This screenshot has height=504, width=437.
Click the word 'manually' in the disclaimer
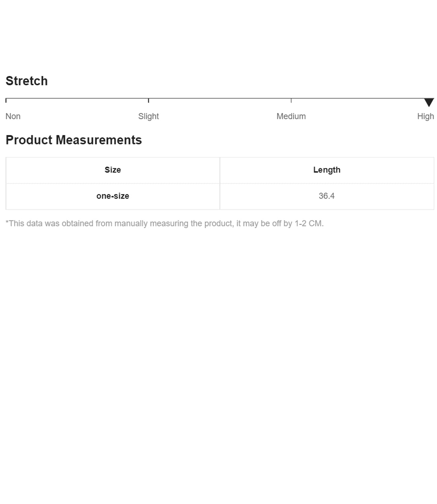tap(131, 224)
